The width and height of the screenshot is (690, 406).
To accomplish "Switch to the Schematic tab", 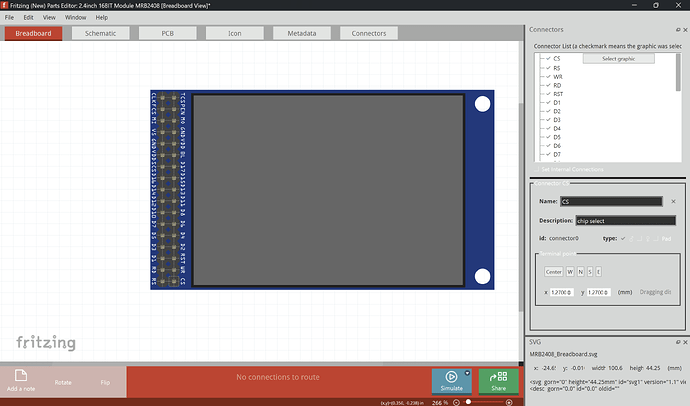I will point(100,33).
